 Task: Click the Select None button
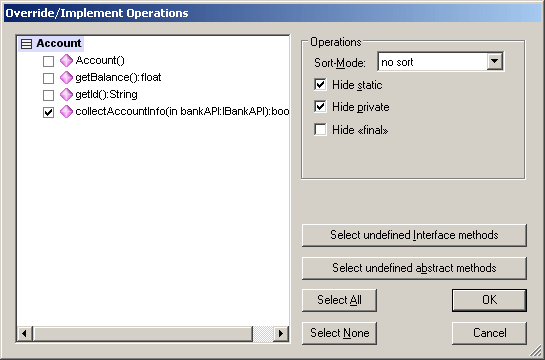(339, 333)
